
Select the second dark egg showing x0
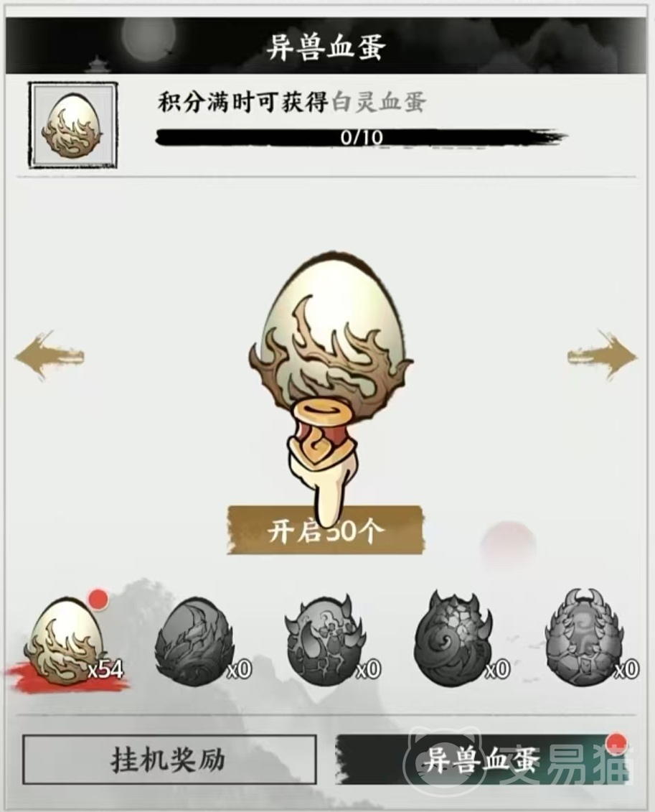pyautogui.click(x=196, y=642)
